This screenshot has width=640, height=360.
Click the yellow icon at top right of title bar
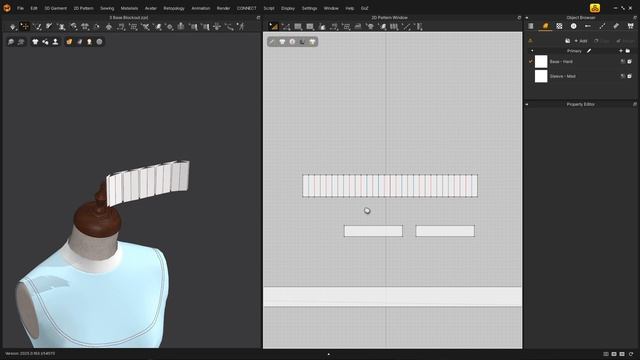(595, 8)
